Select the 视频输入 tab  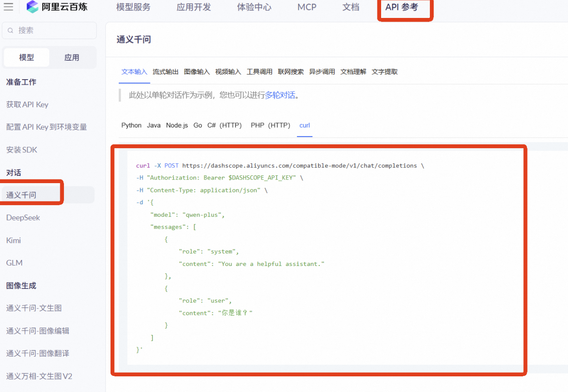[x=228, y=72]
